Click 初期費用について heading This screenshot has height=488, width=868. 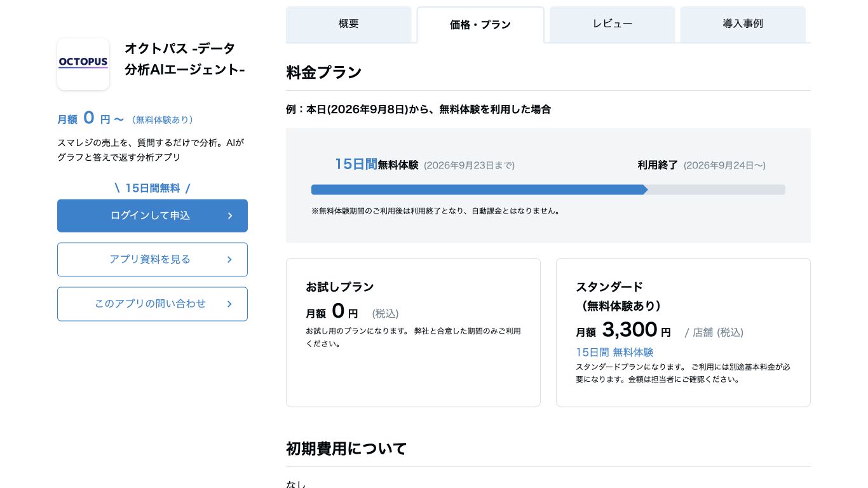346,449
